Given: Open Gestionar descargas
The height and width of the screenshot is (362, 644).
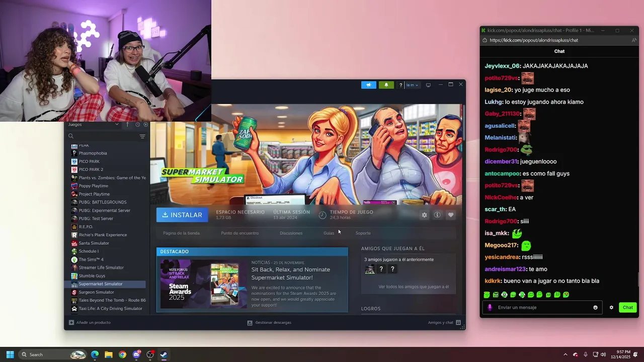Looking at the screenshot, I should (x=269, y=322).
